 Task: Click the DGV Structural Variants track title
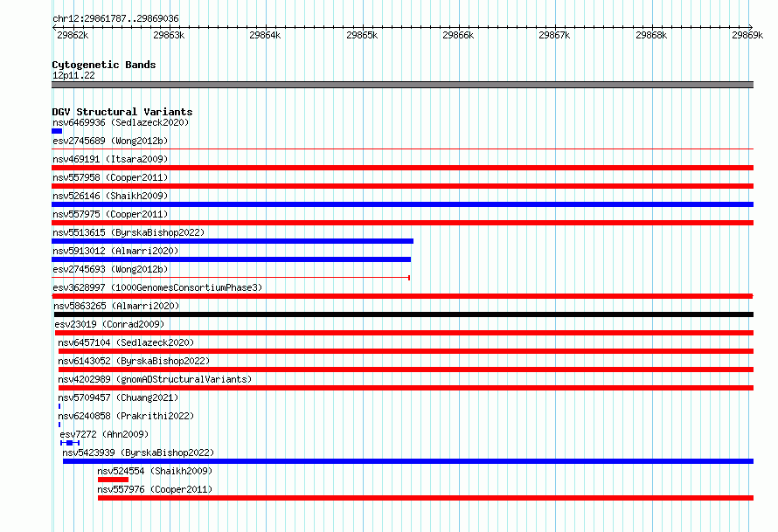(122, 112)
